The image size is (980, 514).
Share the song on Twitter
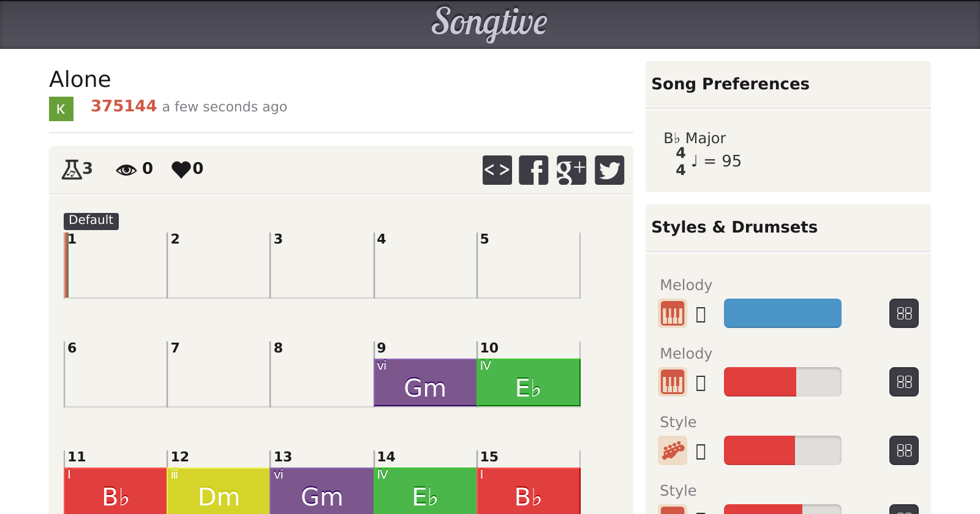click(x=609, y=170)
